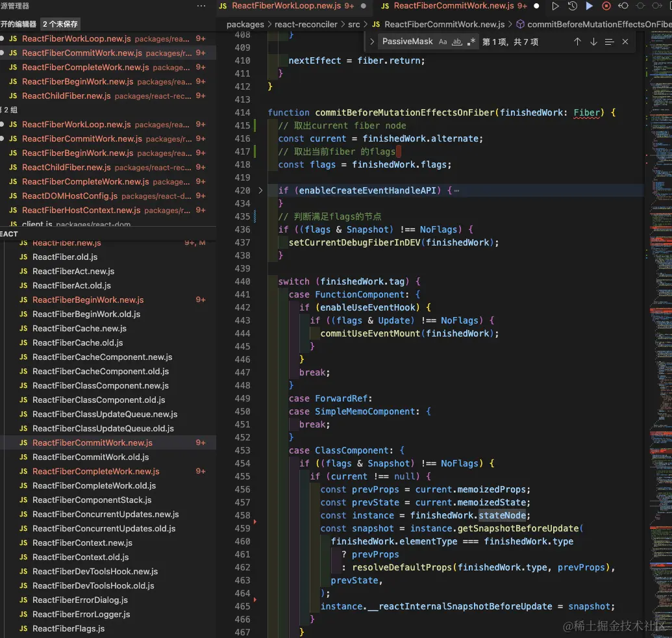Click the unsaved dot on ReactFiberWorkLoop tab
This screenshot has width=672, height=638.
click(364, 6)
